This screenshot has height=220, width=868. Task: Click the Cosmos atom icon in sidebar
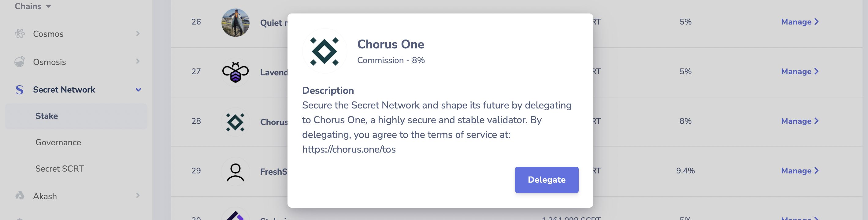(20, 34)
